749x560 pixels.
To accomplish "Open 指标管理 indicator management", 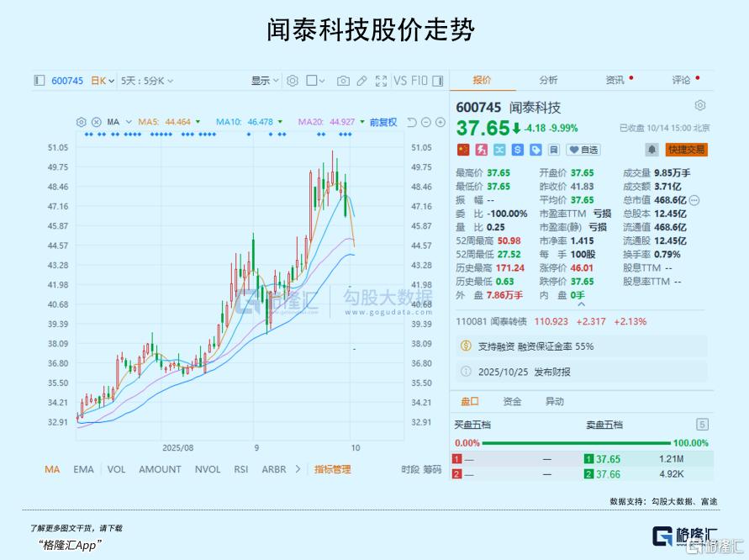I will coord(332,469).
